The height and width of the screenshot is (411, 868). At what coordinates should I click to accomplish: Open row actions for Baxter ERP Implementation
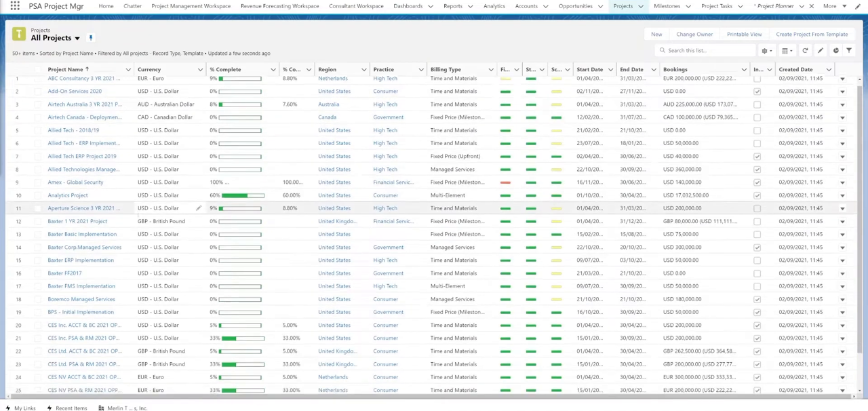point(842,260)
